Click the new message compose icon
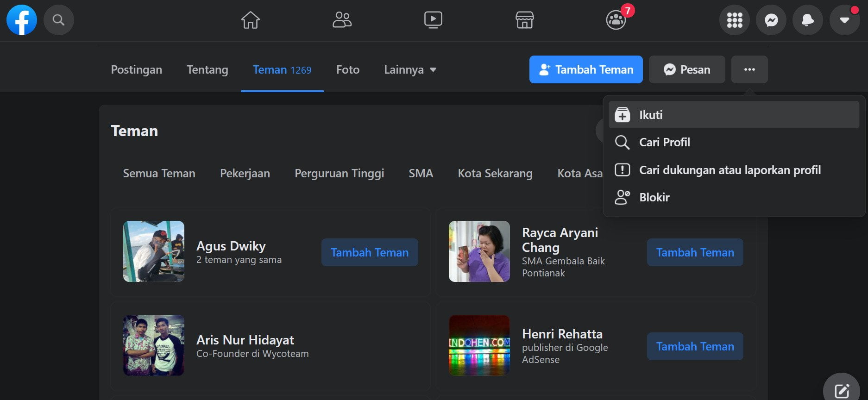Image resolution: width=868 pixels, height=400 pixels. pos(842,391)
